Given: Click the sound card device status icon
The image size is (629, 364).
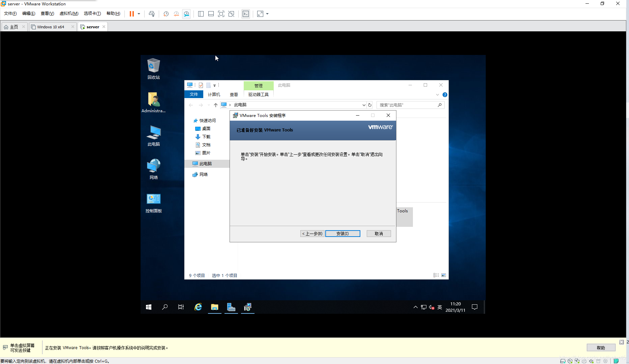Looking at the screenshot, I should (591, 361).
